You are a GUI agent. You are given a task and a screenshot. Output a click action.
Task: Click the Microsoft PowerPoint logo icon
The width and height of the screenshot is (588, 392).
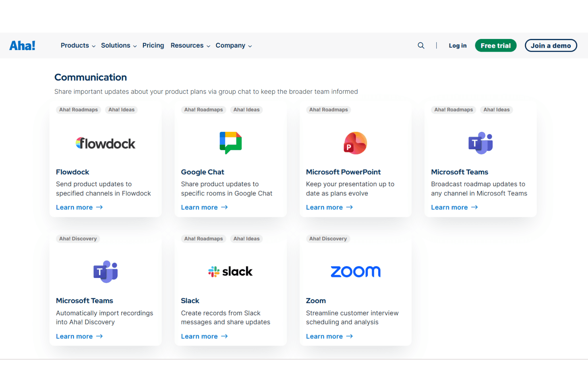(355, 143)
